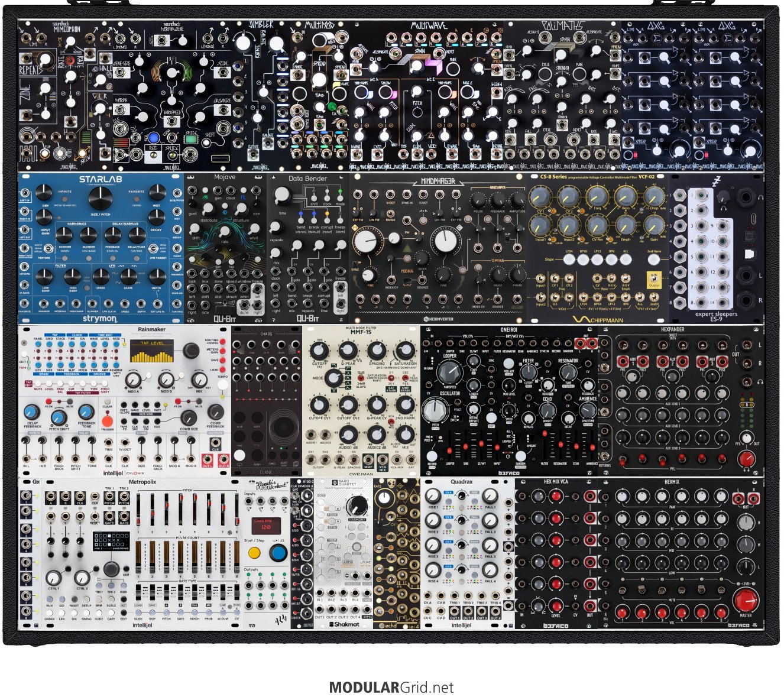Image resolution: width=784 pixels, height=700 pixels.
Task: Click the Metropolix CTRL 2 knob
Action: [x=82, y=578]
